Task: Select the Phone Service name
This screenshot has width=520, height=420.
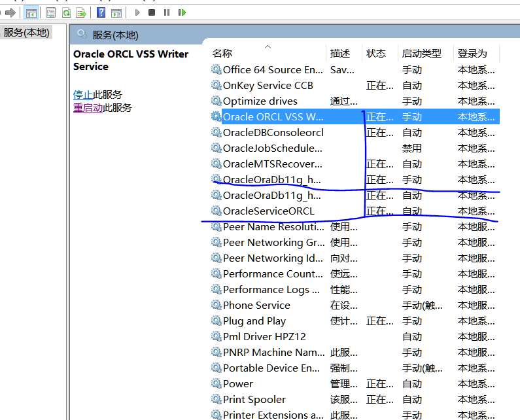Action: pyautogui.click(x=256, y=306)
